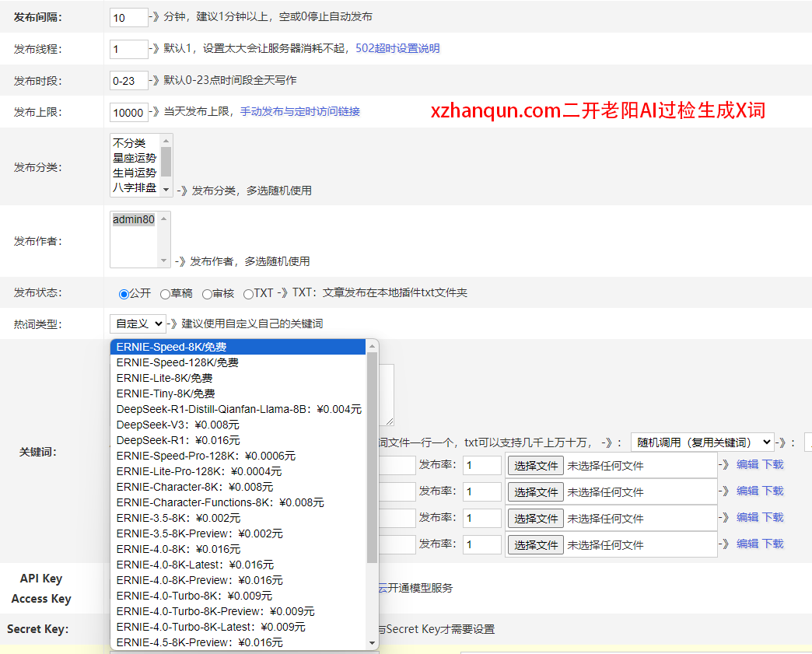Screen dimensions: 812x654
Task: Click the second row 发布率 input
Action: point(482,492)
